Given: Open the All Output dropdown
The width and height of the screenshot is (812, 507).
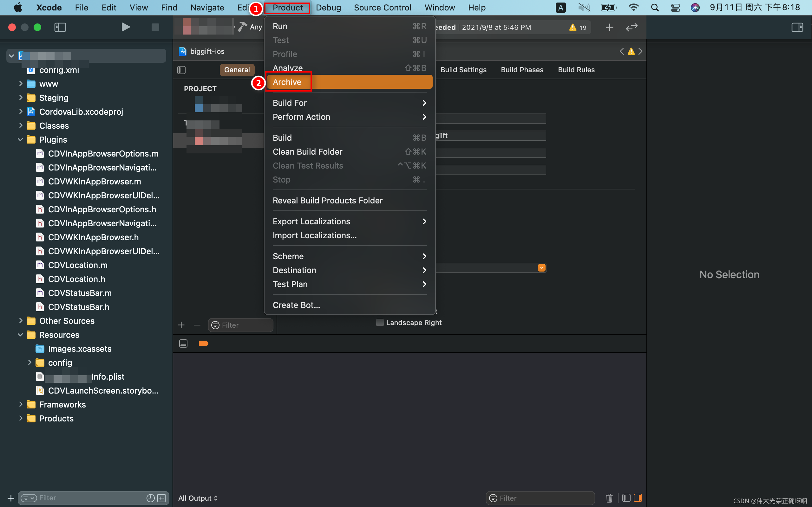Looking at the screenshot, I should 198,498.
